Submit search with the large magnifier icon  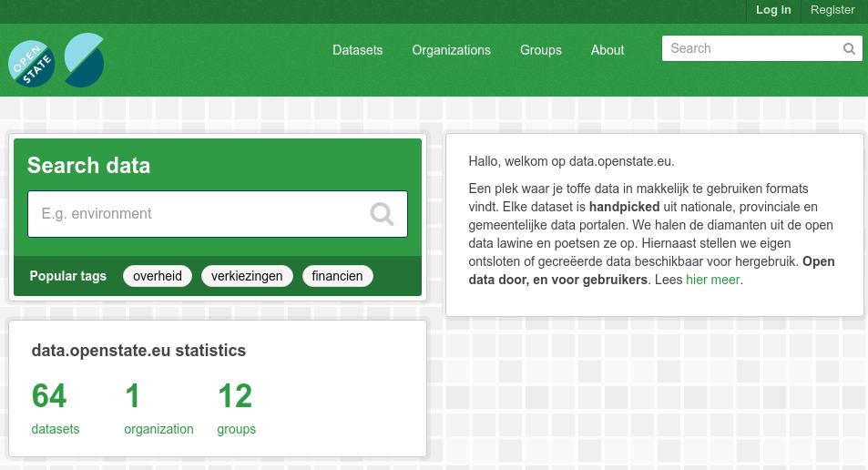point(382,214)
